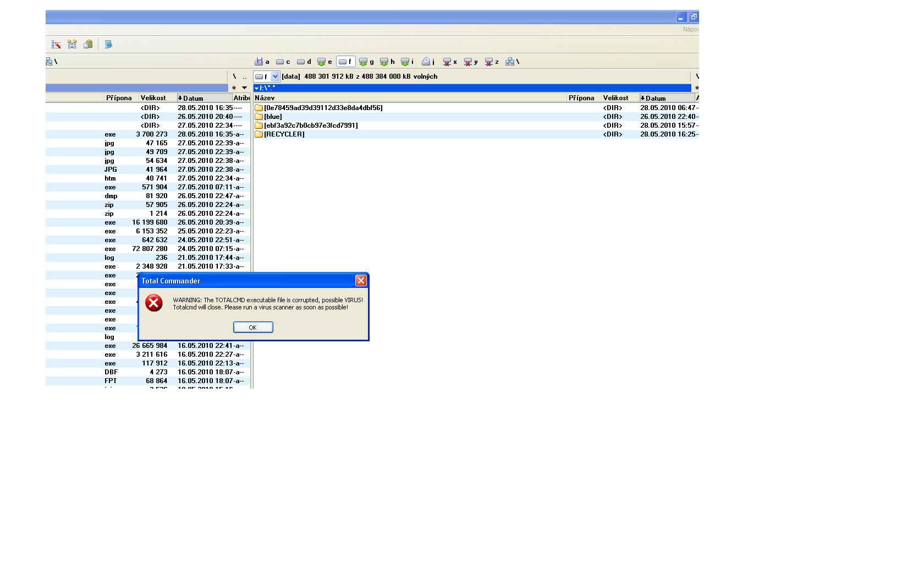Open left panel directory history down arrow

click(245, 88)
